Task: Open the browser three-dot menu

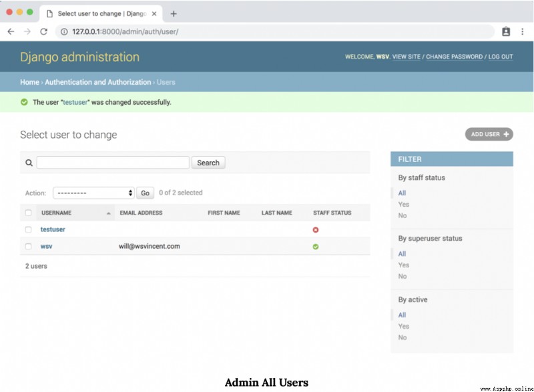Action: (x=523, y=31)
